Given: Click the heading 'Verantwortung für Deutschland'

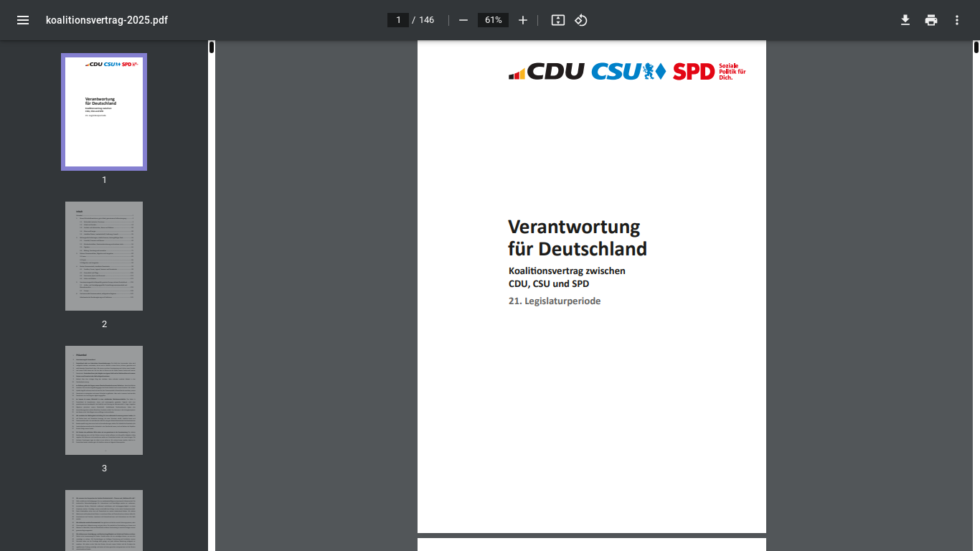Looking at the screenshot, I should tap(578, 237).
